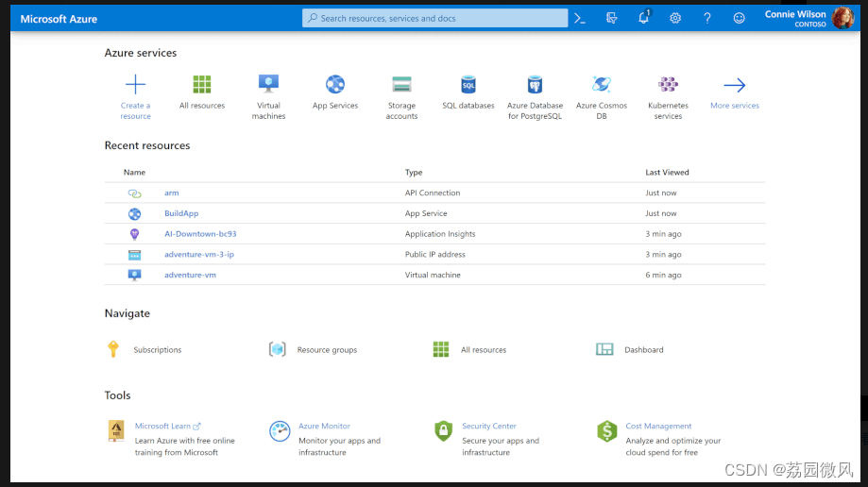The width and height of the screenshot is (868, 487).
Task: Open Cloud Shell from the top bar
Action: [x=580, y=18]
